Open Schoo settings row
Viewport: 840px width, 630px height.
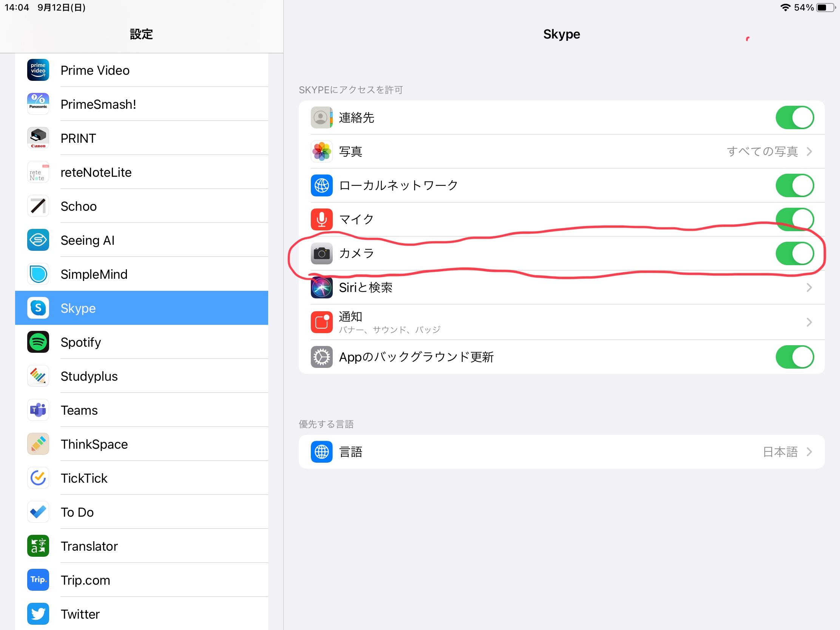tap(142, 206)
